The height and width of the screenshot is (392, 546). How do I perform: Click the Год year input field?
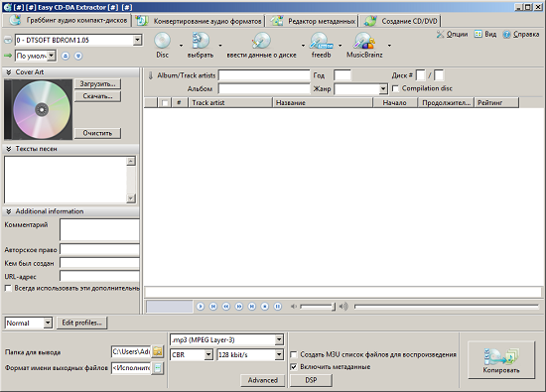pos(342,75)
